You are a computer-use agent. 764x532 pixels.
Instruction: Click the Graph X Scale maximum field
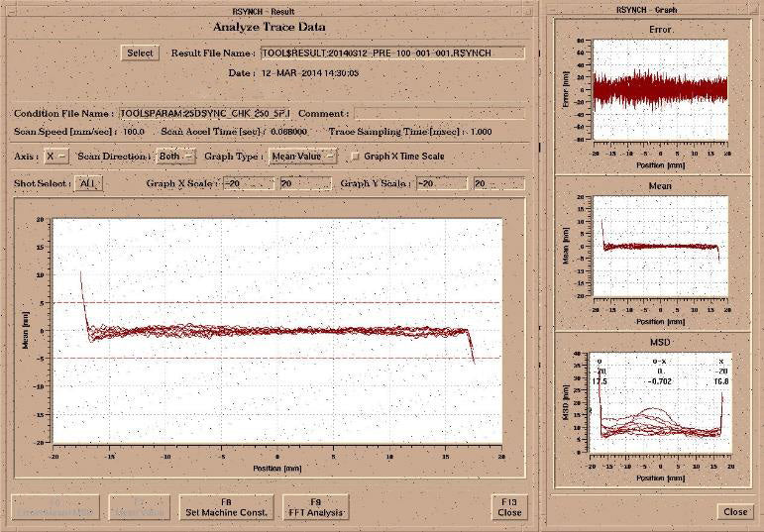coord(304,183)
